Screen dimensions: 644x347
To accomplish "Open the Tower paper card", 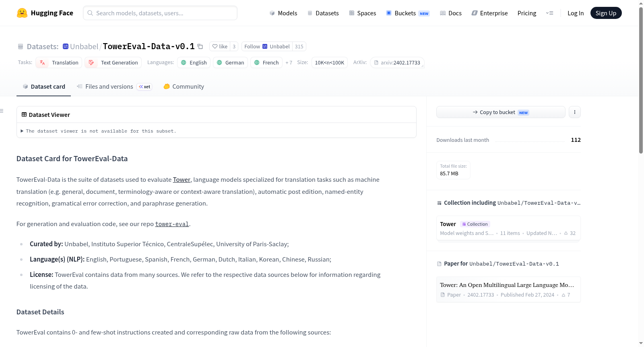I will point(508,289).
